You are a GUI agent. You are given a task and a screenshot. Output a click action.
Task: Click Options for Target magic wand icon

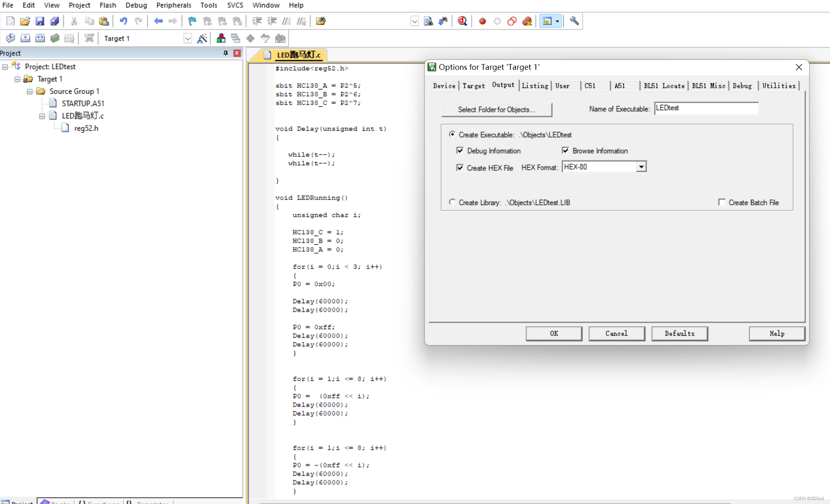[x=202, y=38]
